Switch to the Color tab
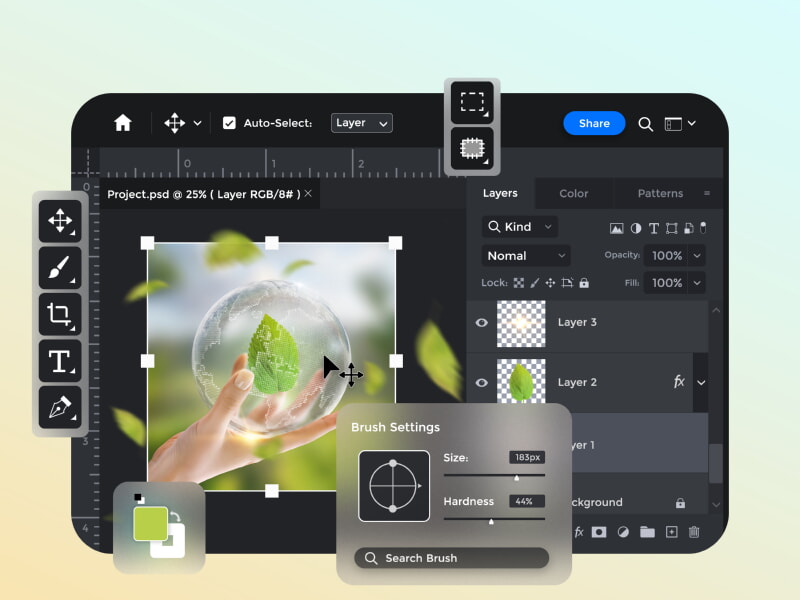800x600 pixels. (573, 193)
